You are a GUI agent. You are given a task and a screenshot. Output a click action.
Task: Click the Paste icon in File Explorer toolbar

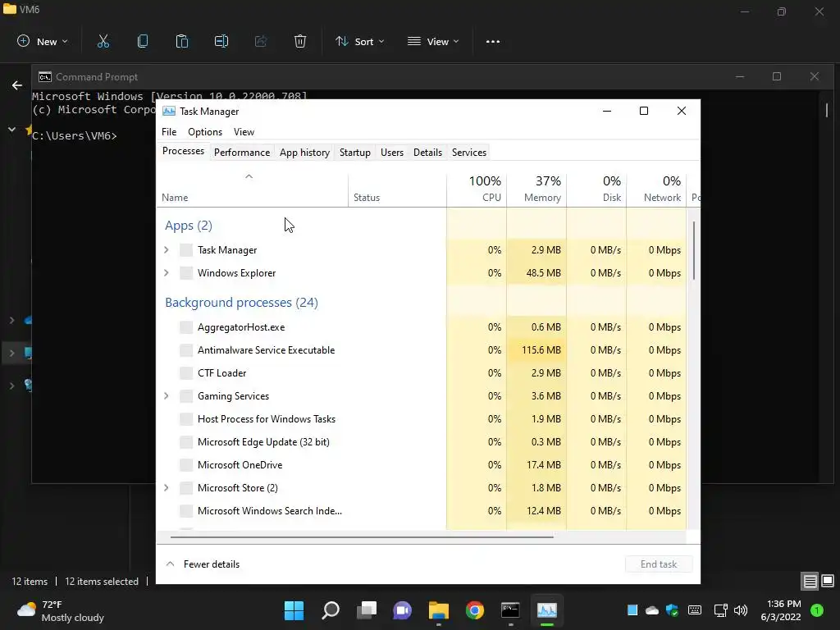pyautogui.click(x=182, y=41)
